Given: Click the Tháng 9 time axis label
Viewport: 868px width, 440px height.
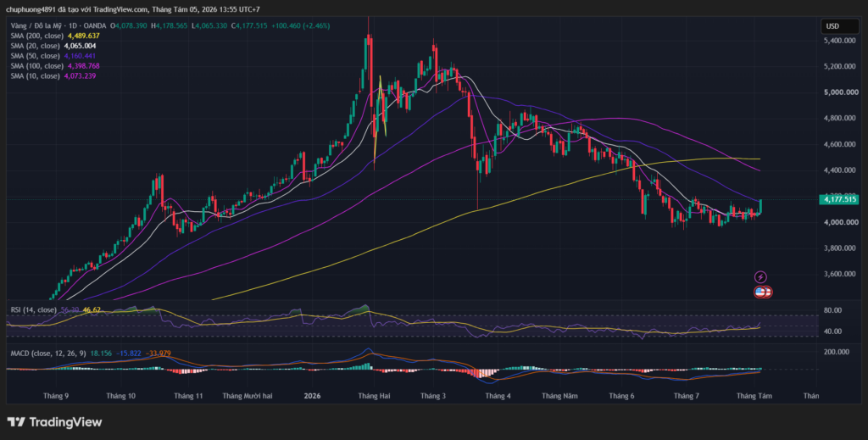Looking at the screenshot, I should 56,396.
